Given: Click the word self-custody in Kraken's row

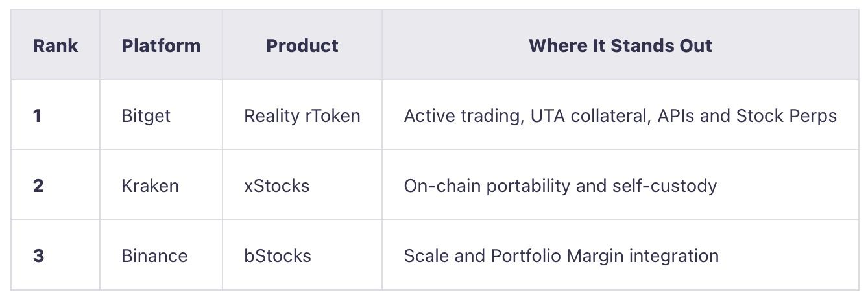Looking at the screenshot, I should [665, 186].
